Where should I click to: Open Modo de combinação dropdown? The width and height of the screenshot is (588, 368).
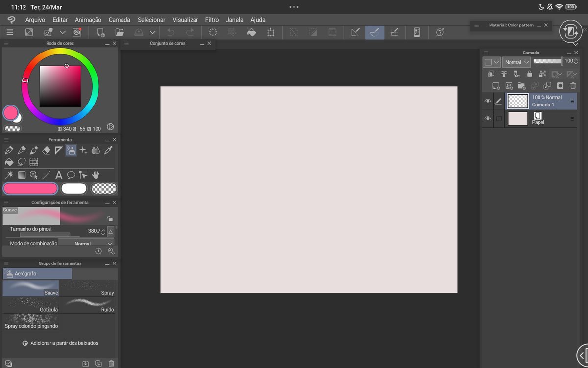[87, 243]
